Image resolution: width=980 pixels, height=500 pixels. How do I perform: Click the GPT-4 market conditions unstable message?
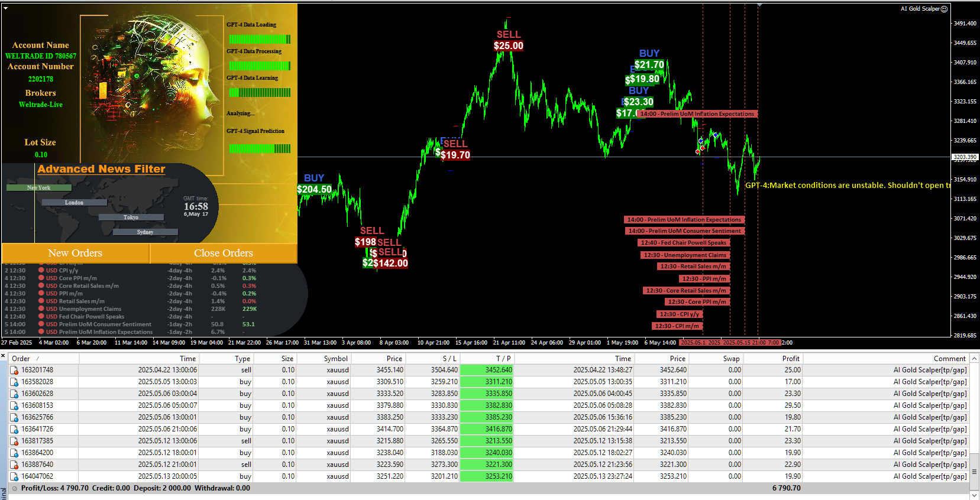pyautogui.click(x=848, y=185)
